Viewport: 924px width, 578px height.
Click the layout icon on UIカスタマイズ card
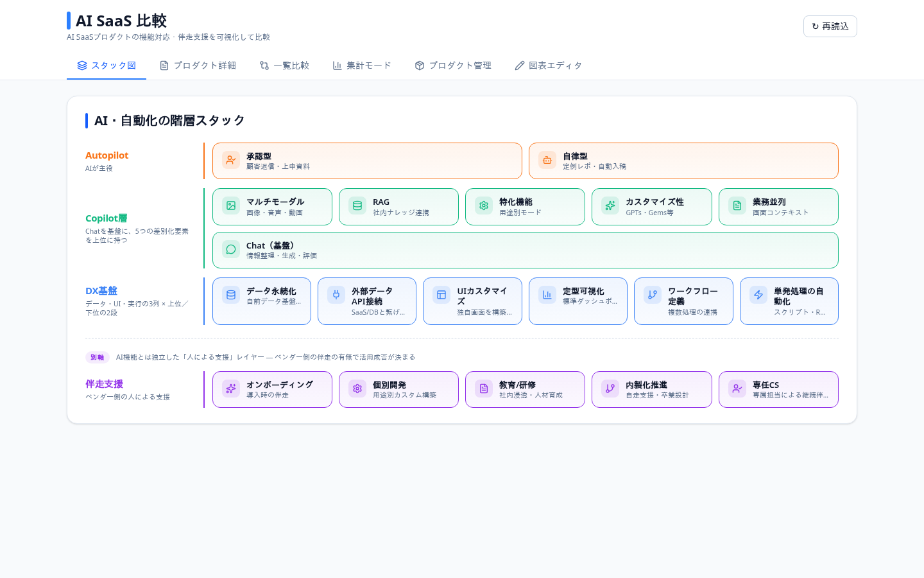pyautogui.click(x=441, y=295)
